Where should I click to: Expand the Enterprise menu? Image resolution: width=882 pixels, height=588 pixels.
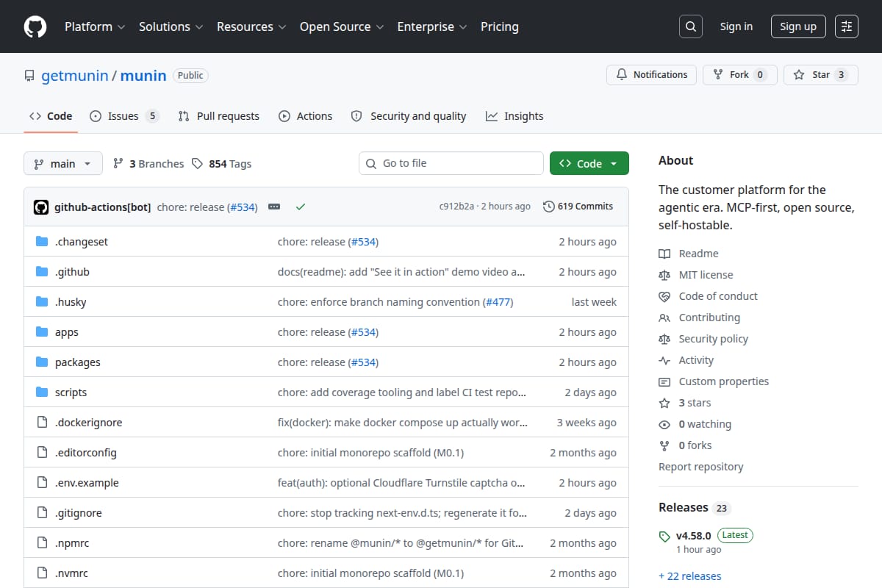tap(432, 26)
